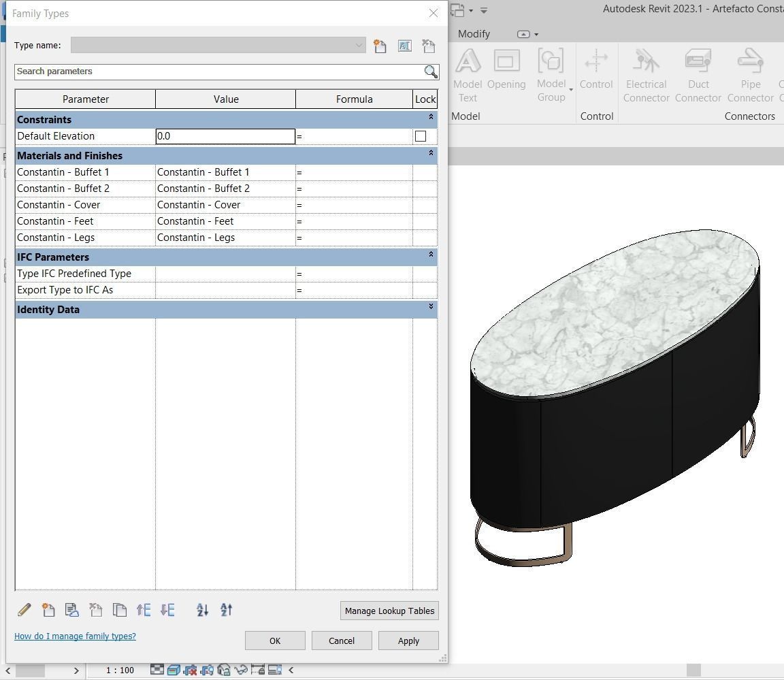784x680 pixels.
Task: Collapse the IFC Parameters group
Action: 431,255
